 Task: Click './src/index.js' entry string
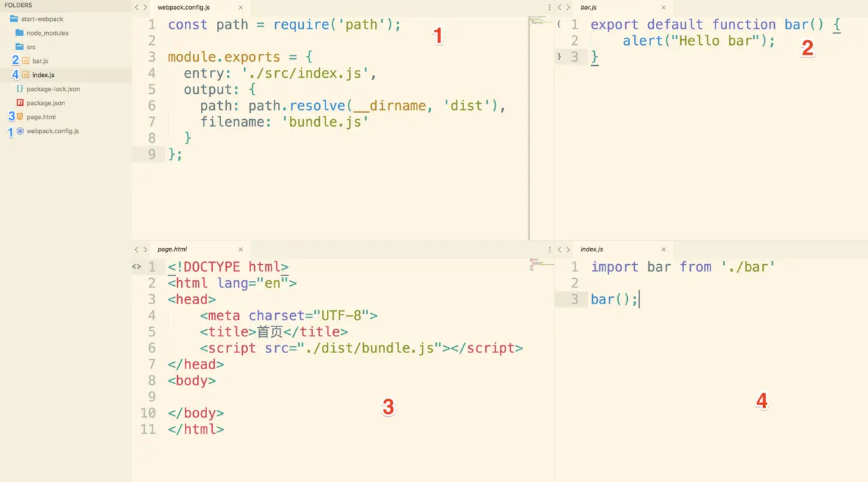(304, 74)
